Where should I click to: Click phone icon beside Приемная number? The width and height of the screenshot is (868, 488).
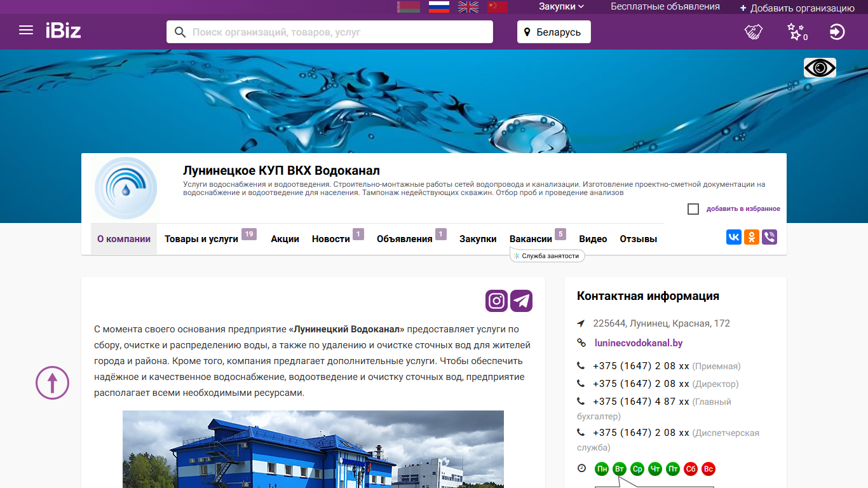(581, 366)
